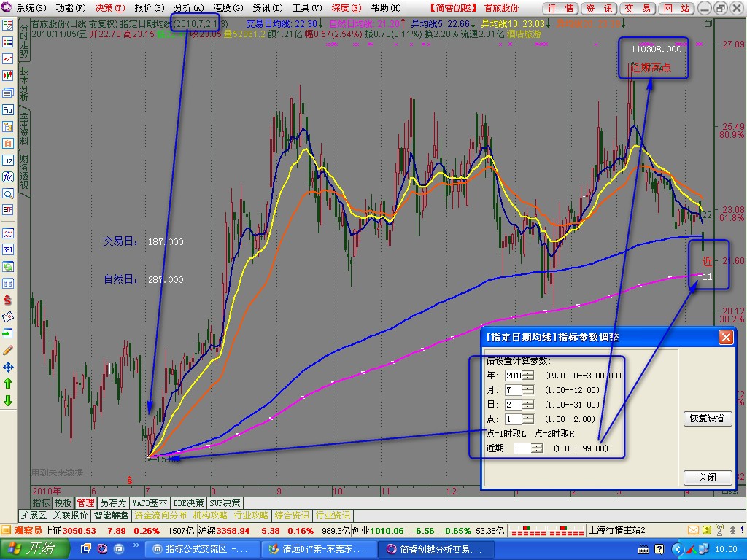Click the 近期 stepper arrows
747x560 pixels.
click(537, 448)
